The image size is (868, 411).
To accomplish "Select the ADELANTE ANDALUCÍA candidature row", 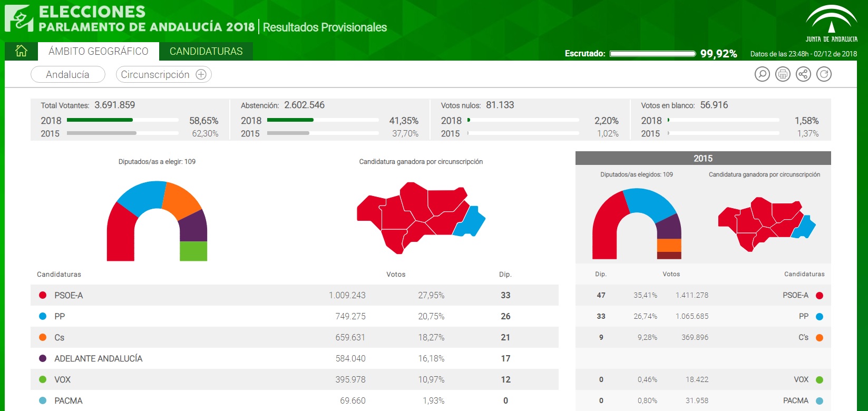I will [x=294, y=358].
